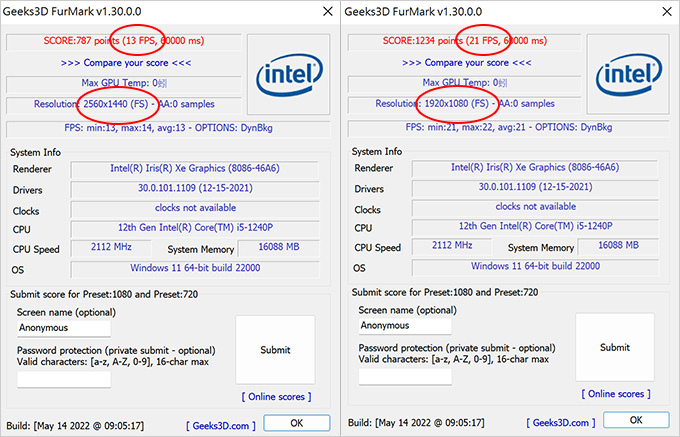Confirm with OK in the right window
Image resolution: width=680 pixels, height=437 pixels.
(x=636, y=420)
